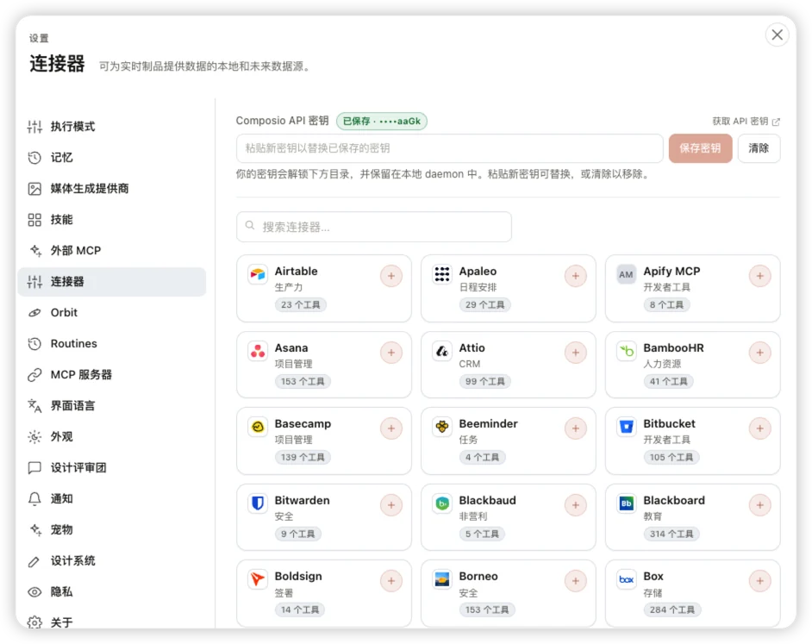Add the Airtable connector with plus icon
Viewport: 812px width, 644px height.
click(391, 276)
